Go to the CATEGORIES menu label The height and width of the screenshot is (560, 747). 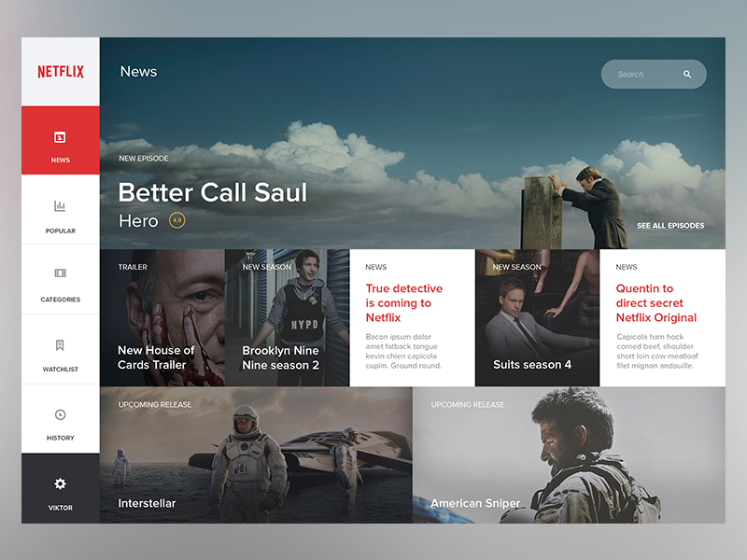pyautogui.click(x=61, y=300)
